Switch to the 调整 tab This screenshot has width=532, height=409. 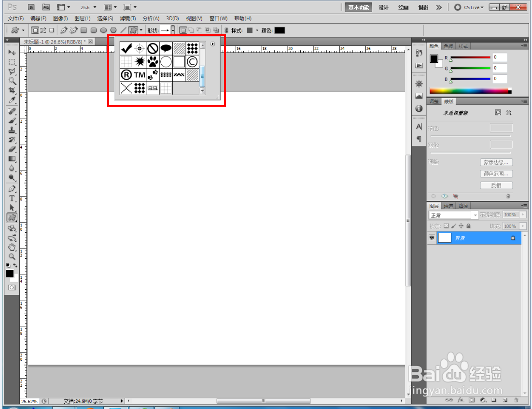(x=434, y=101)
